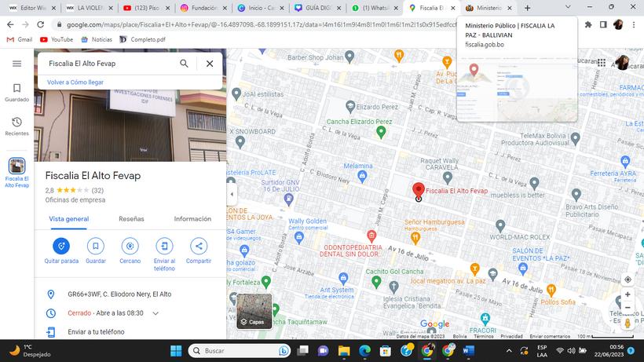Screen dimensions: 644x362
Task: Click the Cancha Elizardo Perez map marker
Action: pos(381,132)
